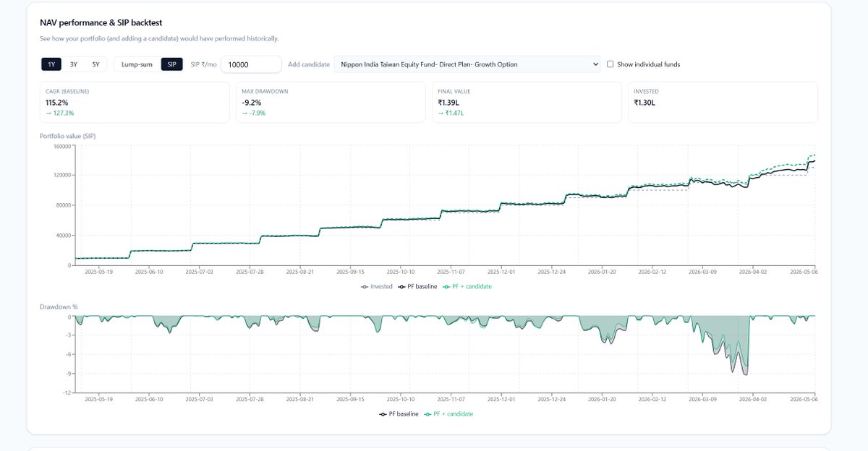Enable Show individual funds checkbox
The width and height of the screenshot is (868, 451).
(x=610, y=64)
